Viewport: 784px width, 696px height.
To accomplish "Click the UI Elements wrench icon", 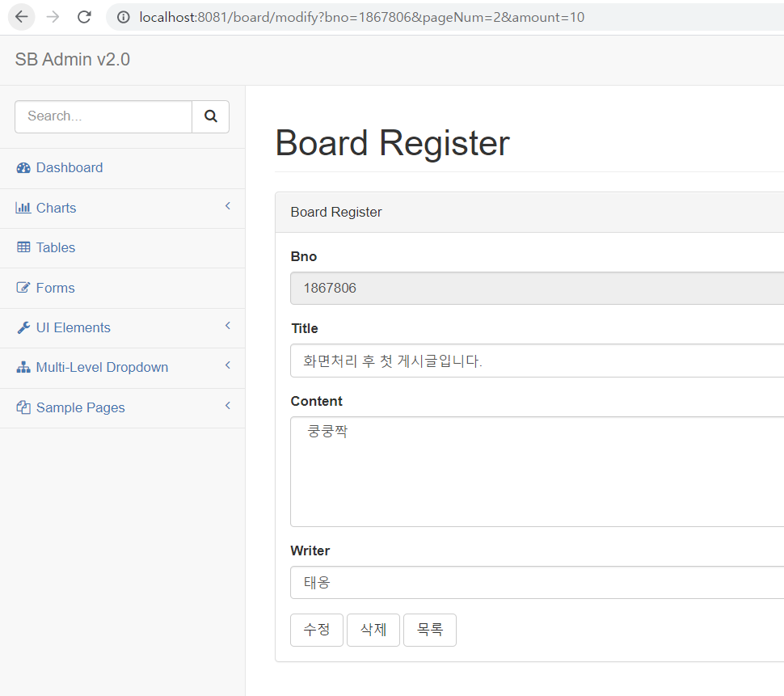I will click(x=23, y=327).
